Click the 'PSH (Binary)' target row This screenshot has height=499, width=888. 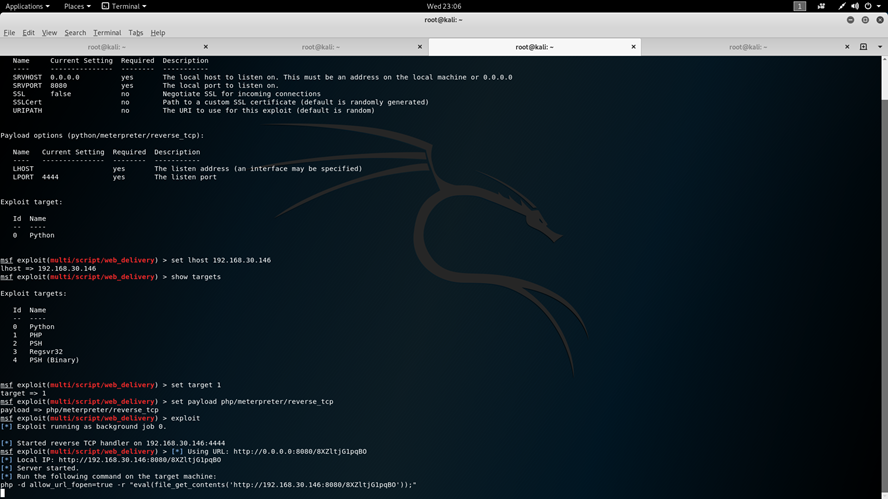tap(46, 360)
